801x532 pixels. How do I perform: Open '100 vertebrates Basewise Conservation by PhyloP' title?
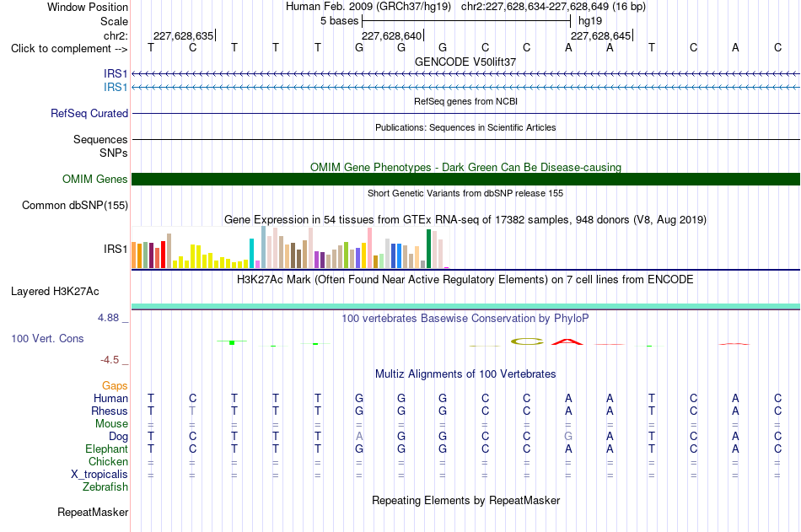pyautogui.click(x=465, y=319)
